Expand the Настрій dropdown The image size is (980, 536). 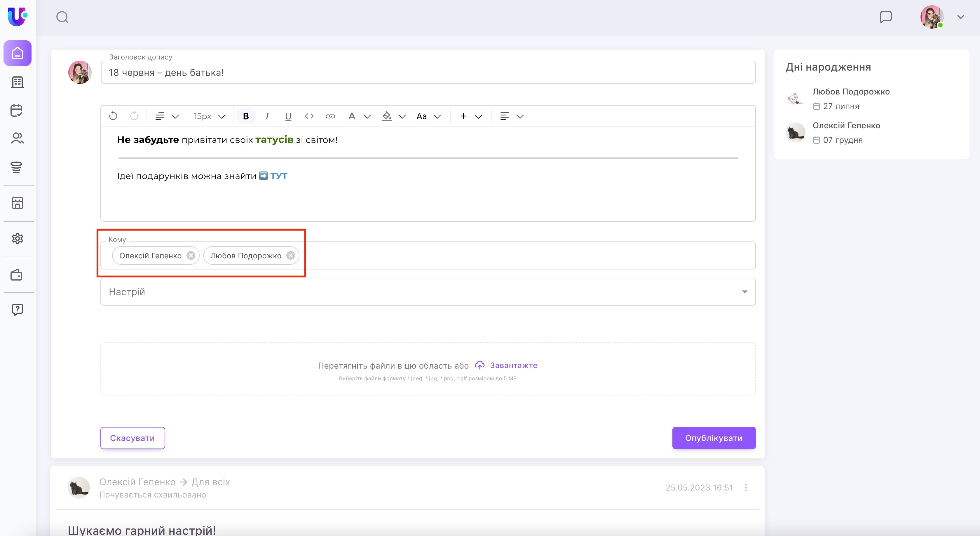pyautogui.click(x=744, y=292)
